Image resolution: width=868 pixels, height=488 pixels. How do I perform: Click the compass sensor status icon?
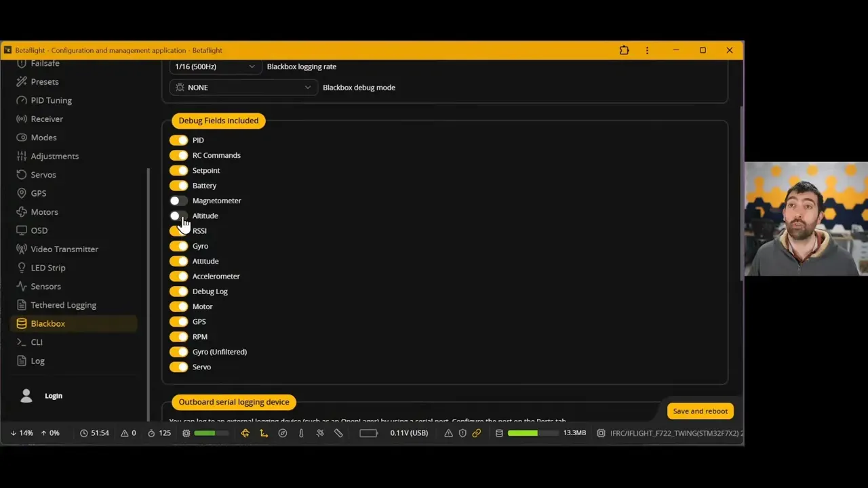(x=283, y=433)
